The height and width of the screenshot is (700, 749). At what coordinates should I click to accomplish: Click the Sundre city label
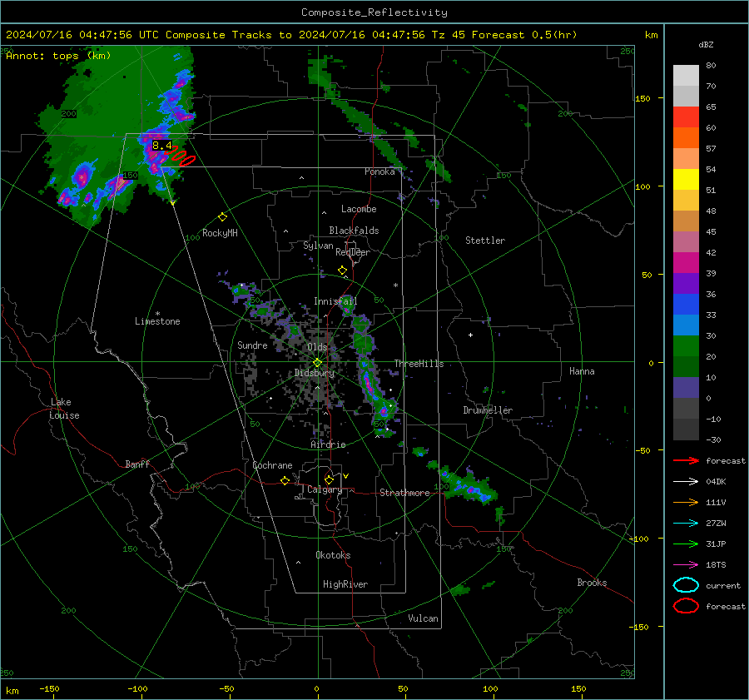[252, 345]
